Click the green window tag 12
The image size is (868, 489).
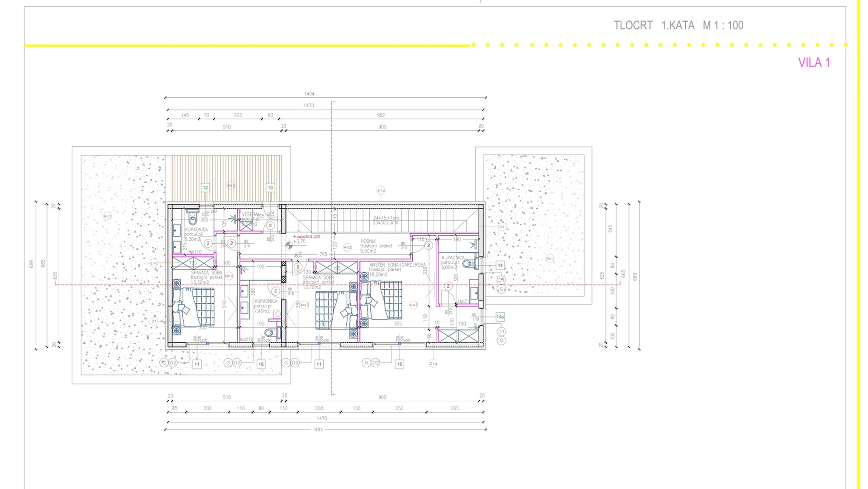point(205,187)
